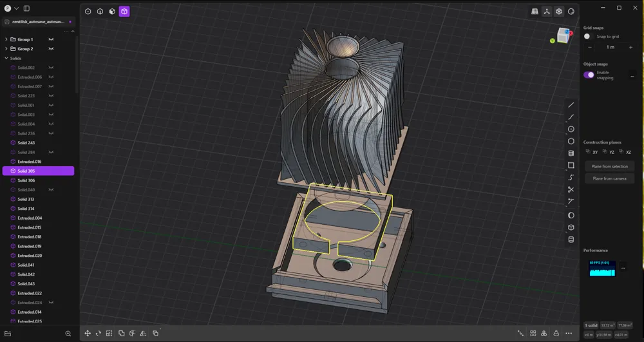
Task: Toggle visibility of Group 1
Action: 51,39
